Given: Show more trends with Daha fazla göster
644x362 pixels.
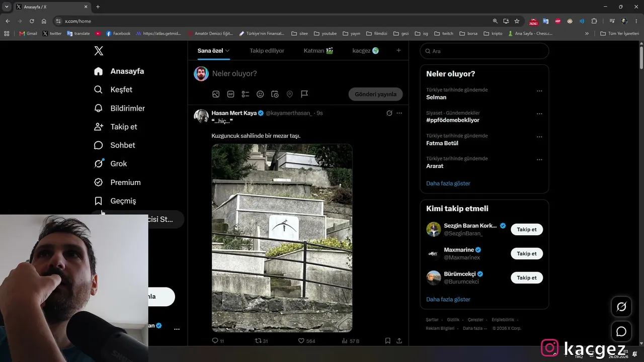Looking at the screenshot, I should coord(448,184).
